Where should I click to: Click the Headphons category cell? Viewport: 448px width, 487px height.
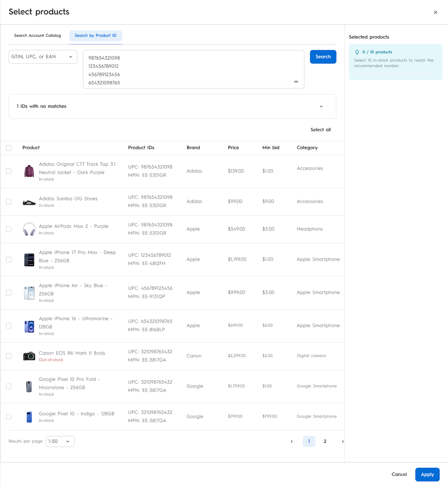[310, 229]
